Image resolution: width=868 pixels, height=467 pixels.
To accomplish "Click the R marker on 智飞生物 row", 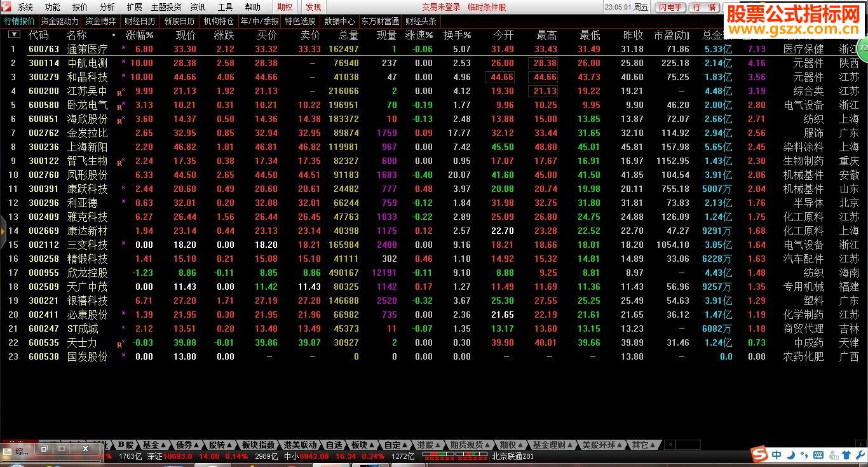I will click(119, 162).
